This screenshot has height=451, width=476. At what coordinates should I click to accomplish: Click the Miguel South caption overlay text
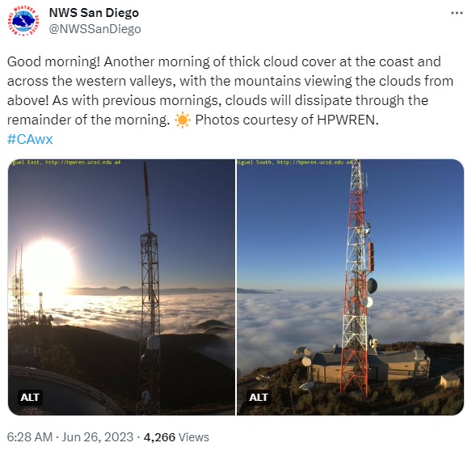pos(295,162)
